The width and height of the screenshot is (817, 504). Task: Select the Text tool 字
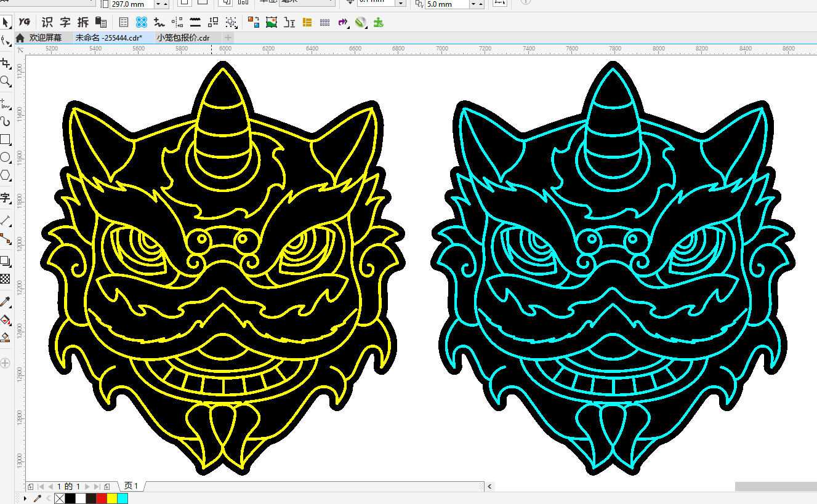point(6,198)
